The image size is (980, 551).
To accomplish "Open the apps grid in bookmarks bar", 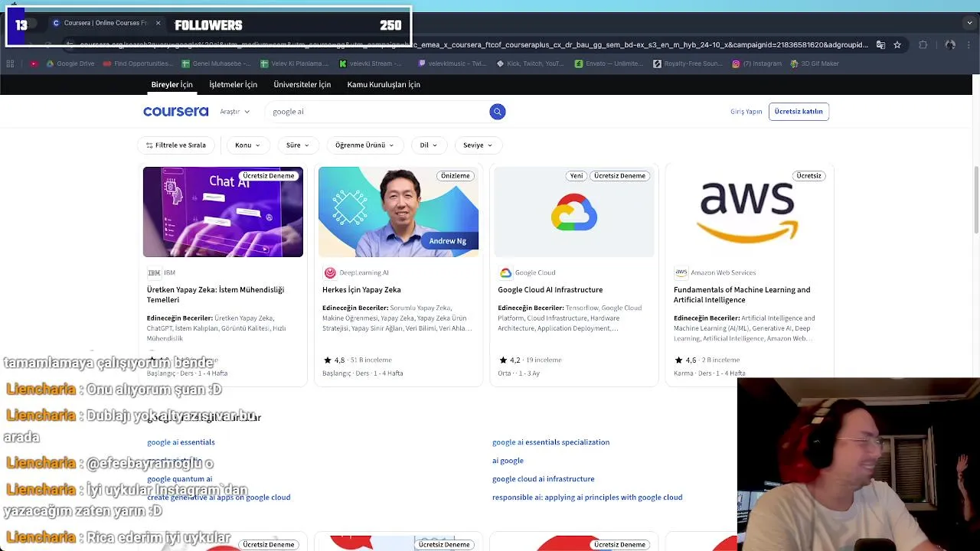I will 10,64.
